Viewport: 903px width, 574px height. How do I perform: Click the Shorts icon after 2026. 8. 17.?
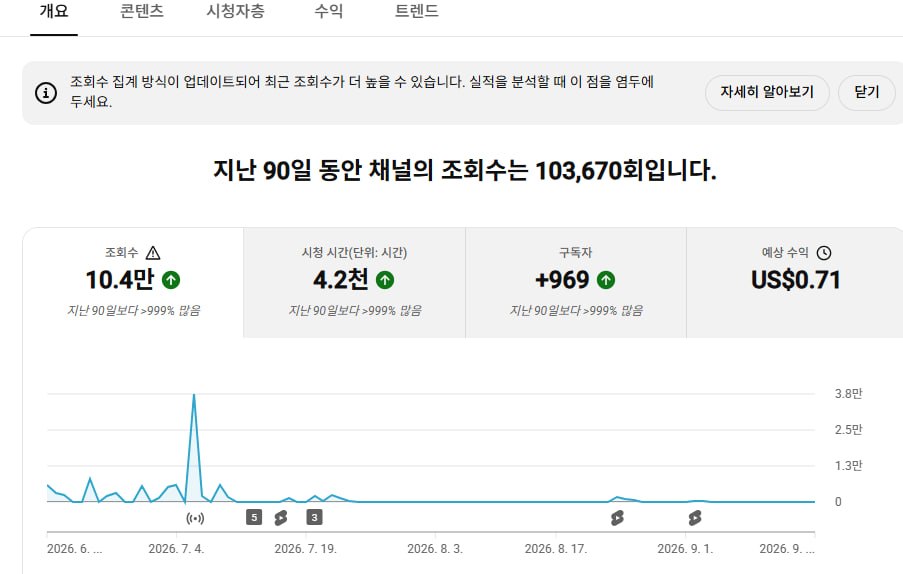tap(617, 518)
